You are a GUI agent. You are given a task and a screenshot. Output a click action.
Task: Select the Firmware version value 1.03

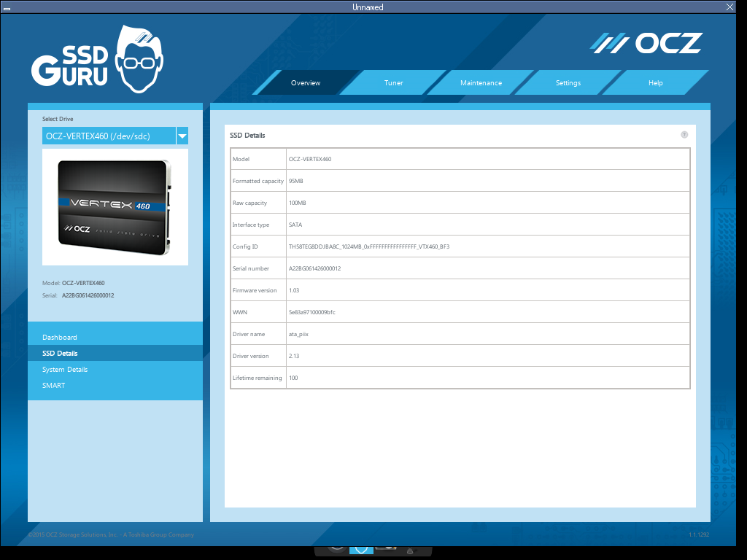(x=294, y=290)
